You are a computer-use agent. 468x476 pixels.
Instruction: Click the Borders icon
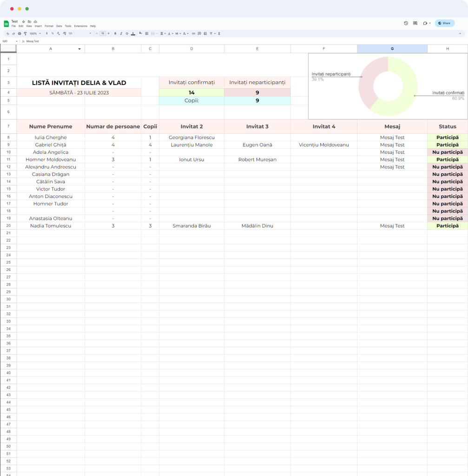point(147,33)
